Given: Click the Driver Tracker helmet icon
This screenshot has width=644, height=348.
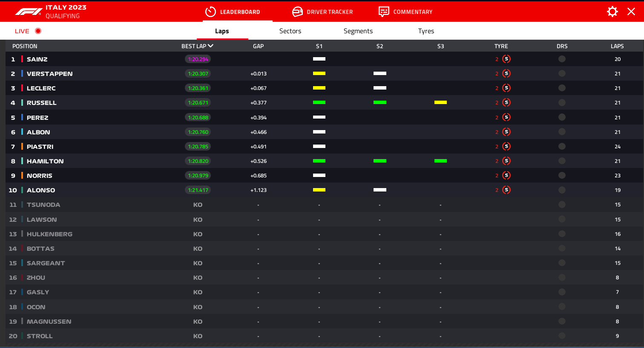Looking at the screenshot, I should coord(297,12).
